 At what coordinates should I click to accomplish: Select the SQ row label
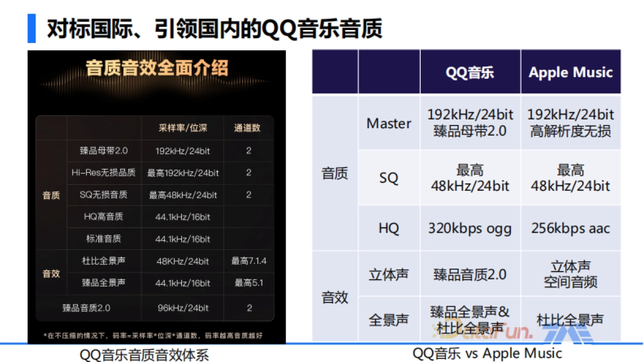click(x=388, y=179)
